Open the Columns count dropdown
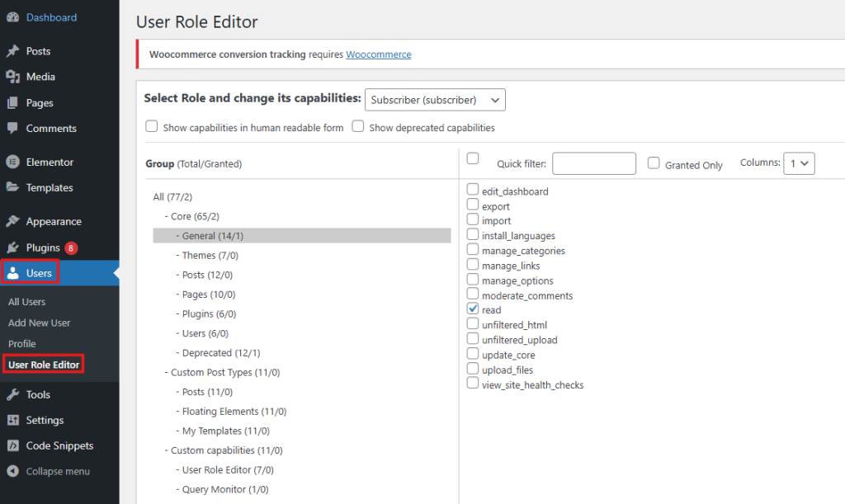Image resolution: width=845 pixels, height=504 pixels. tap(799, 163)
